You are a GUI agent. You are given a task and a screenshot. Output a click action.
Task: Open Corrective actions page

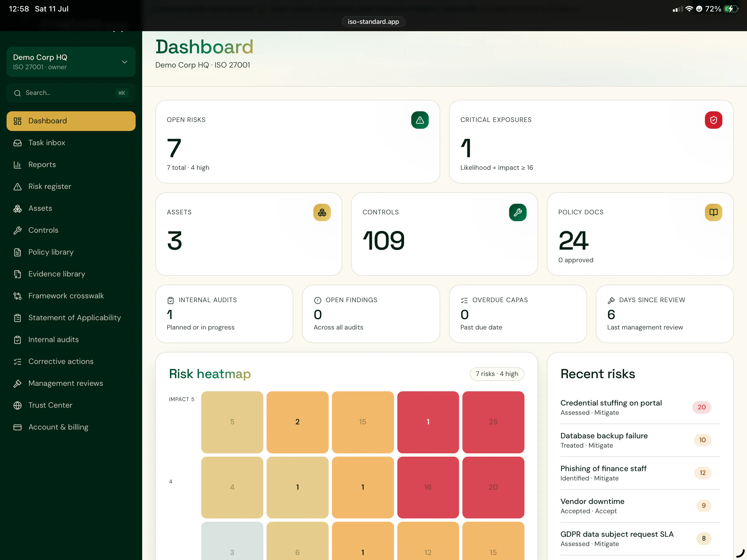(x=71, y=362)
